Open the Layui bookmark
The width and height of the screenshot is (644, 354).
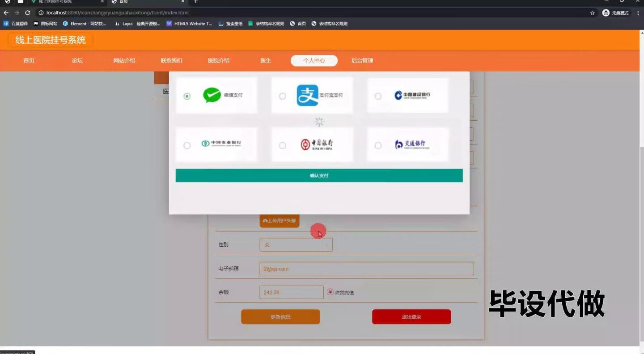[x=137, y=24]
